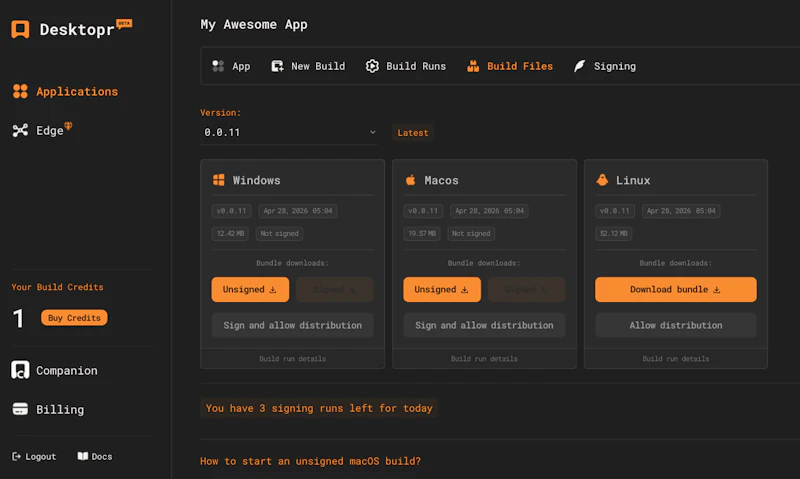The height and width of the screenshot is (479, 800).
Task: Click the Linux 52.12 MB size tag
Action: 614,234
